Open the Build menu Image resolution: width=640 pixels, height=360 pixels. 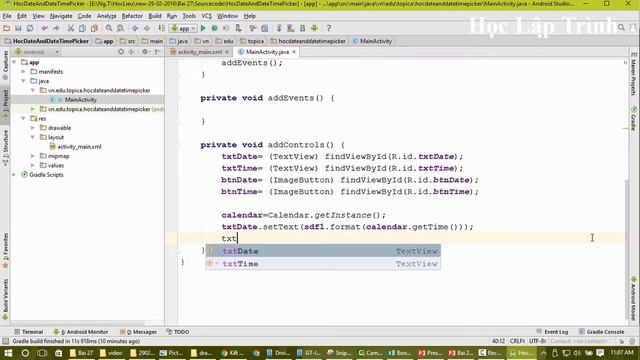coord(155,16)
